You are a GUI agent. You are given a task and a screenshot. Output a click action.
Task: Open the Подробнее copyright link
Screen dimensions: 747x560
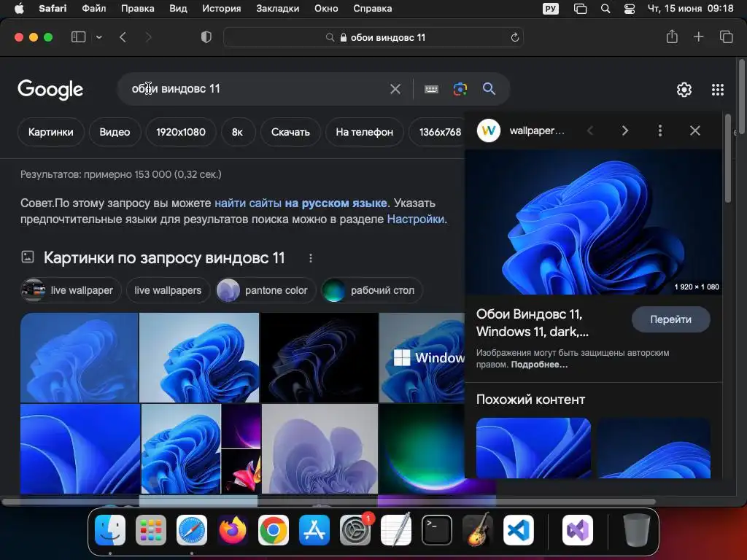coord(539,365)
